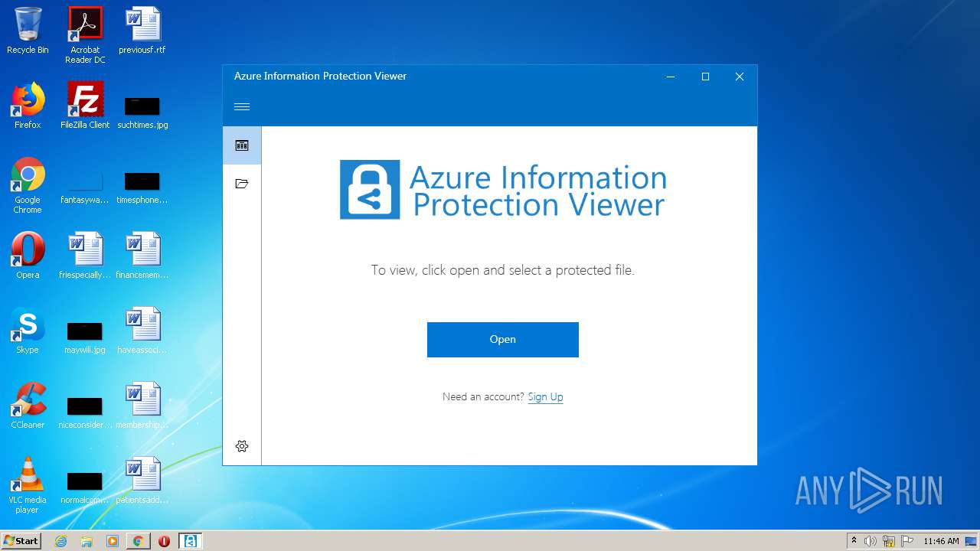Select the timesphone... desktop file
Screen dimensions: 980x551
(142, 188)
